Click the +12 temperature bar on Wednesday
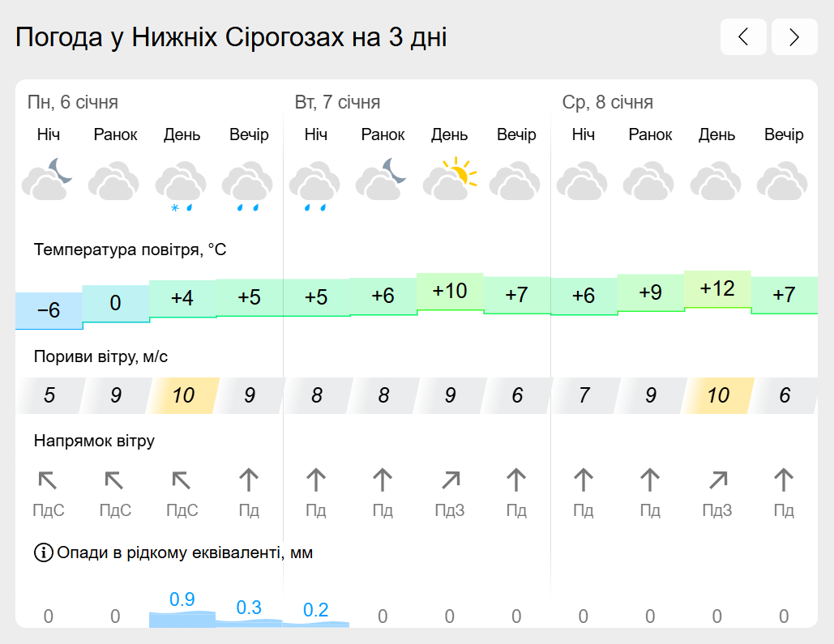Screen dimensions: 834x644 click(x=717, y=289)
